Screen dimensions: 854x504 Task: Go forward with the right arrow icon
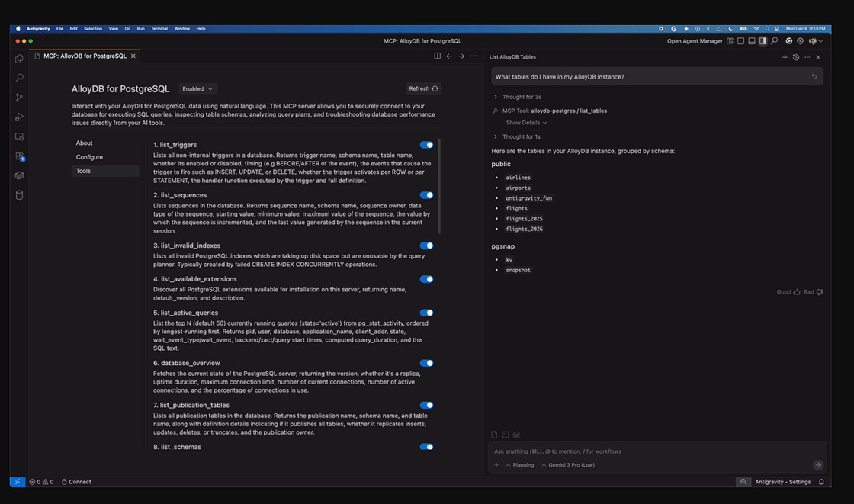tap(461, 56)
